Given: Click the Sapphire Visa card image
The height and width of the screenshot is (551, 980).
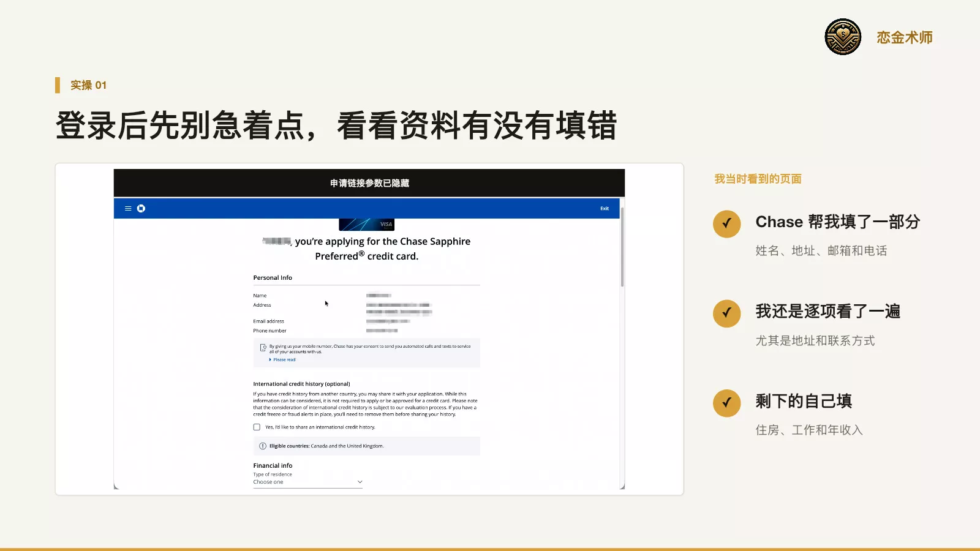Looking at the screenshot, I should pos(366,224).
